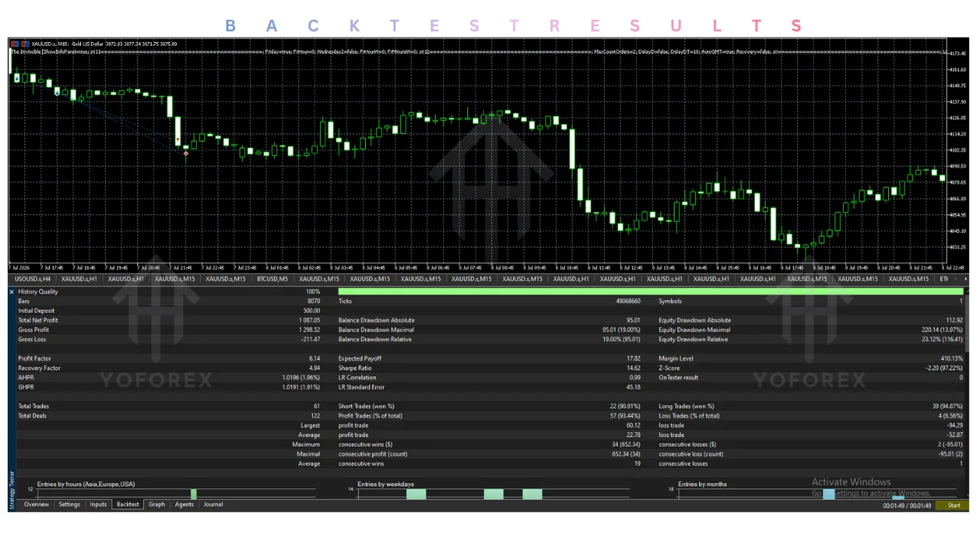Click the Sharpe Ratio value 14.62
Image resolution: width=980 pixels, height=551 pixels.
tap(633, 368)
